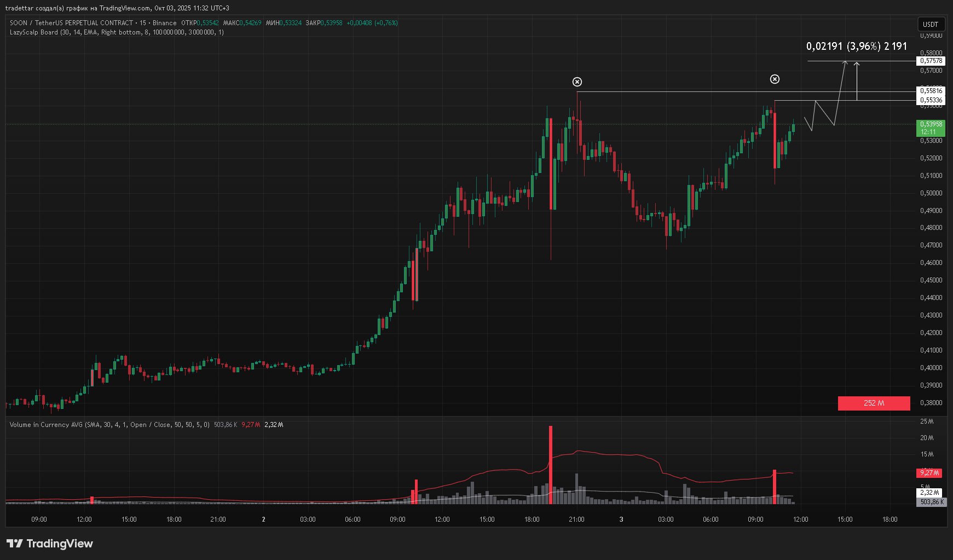Open the TradingView.com link in the header
The image size is (953, 560).
(125, 8)
